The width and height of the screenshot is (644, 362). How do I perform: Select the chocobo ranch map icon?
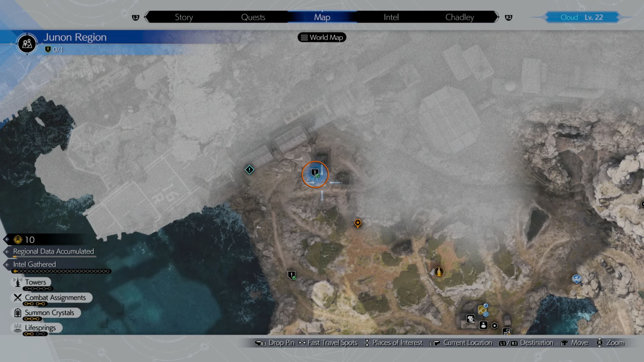coord(471,319)
